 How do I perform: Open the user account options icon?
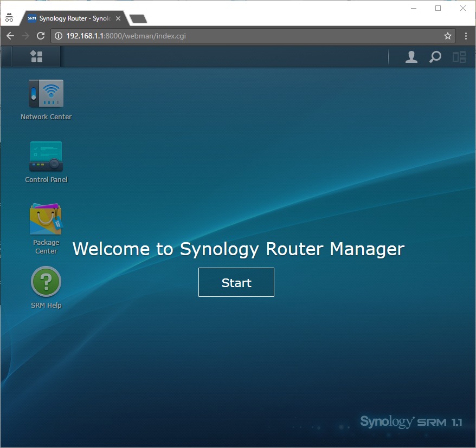pyautogui.click(x=411, y=57)
